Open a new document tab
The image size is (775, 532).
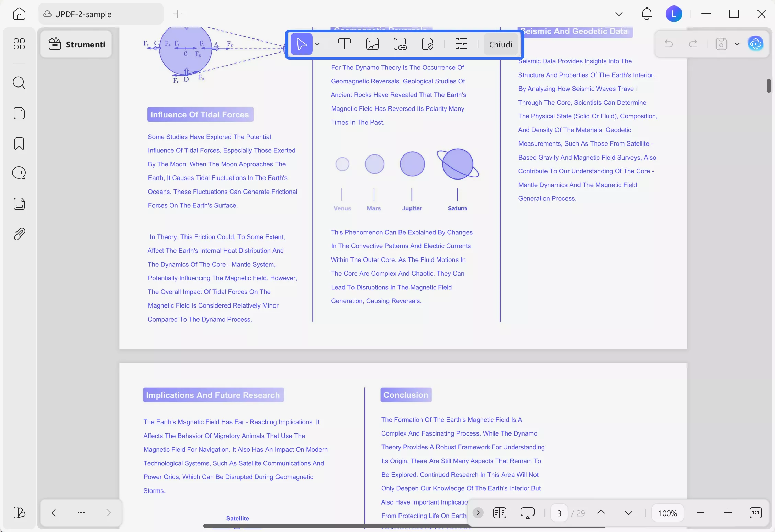tap(177, 14)
